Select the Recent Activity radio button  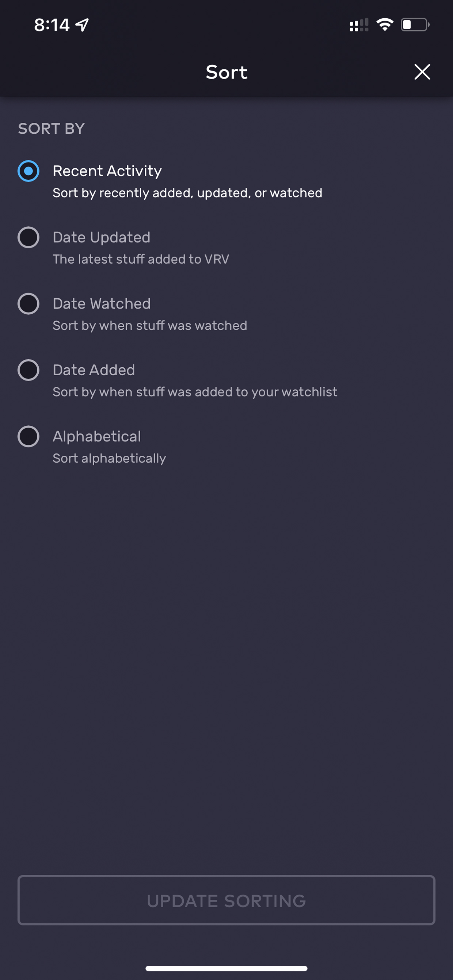point(28,171)
